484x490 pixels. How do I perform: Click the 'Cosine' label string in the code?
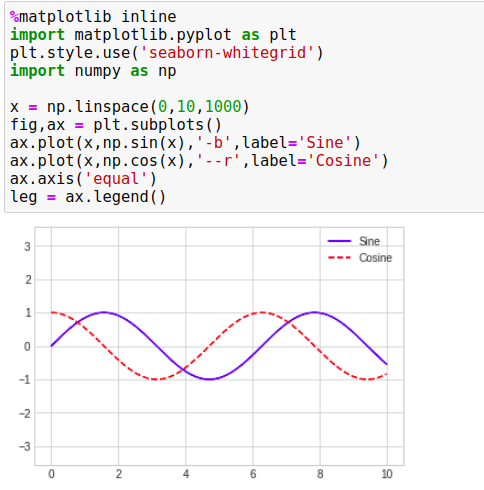point(343,161)
